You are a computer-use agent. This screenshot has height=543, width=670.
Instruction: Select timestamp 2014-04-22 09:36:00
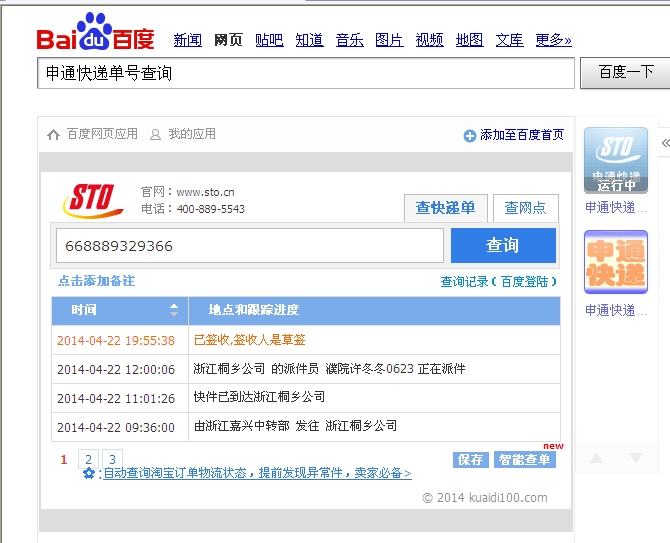pyautogui.click(x=116, y=428)
